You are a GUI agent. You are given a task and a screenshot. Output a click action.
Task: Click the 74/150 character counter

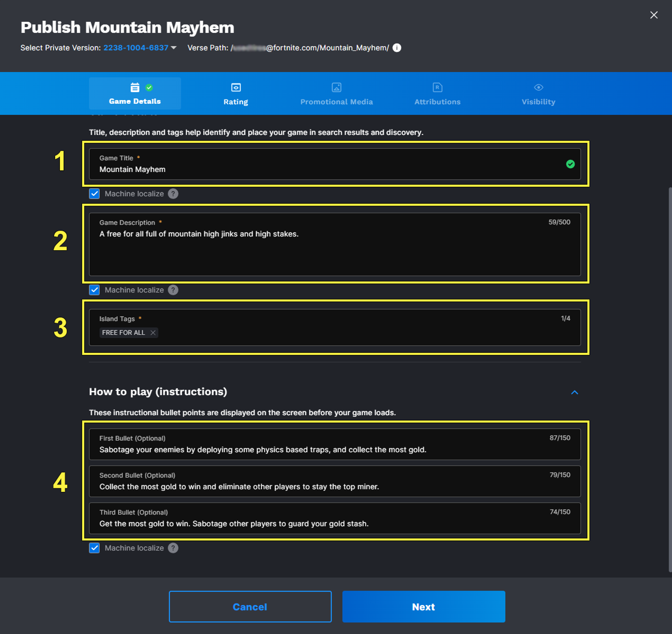(560, 512)
